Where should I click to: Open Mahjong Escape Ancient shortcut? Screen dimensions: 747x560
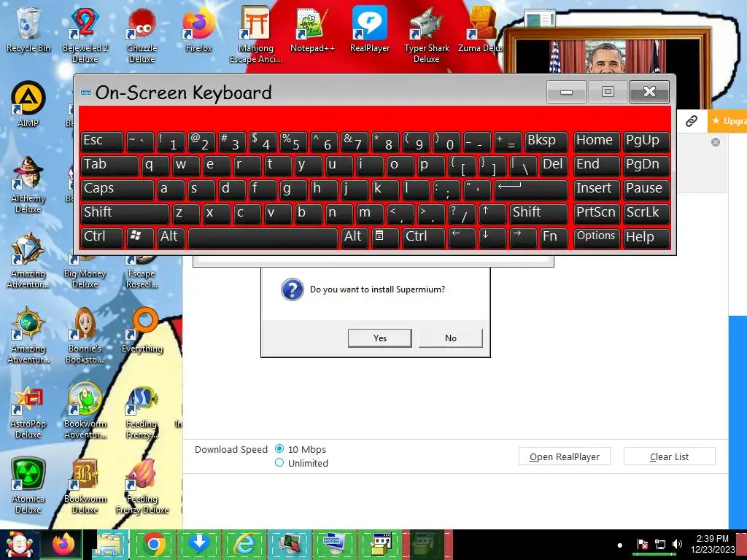click(x=256, y=35)
